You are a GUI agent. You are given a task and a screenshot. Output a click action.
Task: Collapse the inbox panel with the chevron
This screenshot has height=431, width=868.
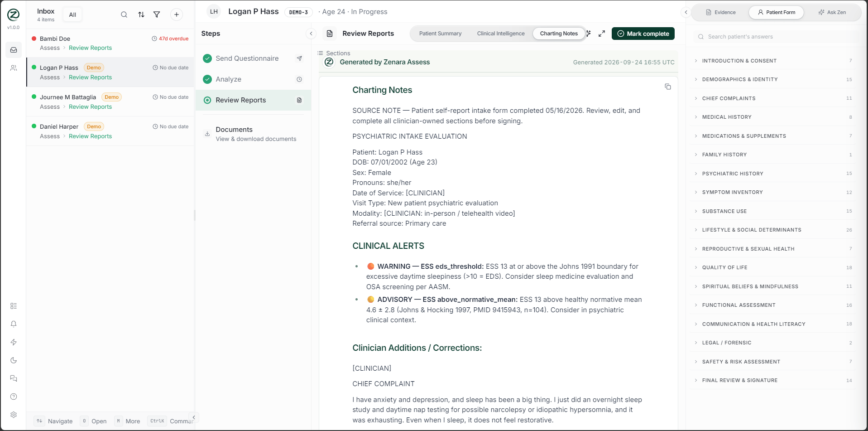point(194,417)
